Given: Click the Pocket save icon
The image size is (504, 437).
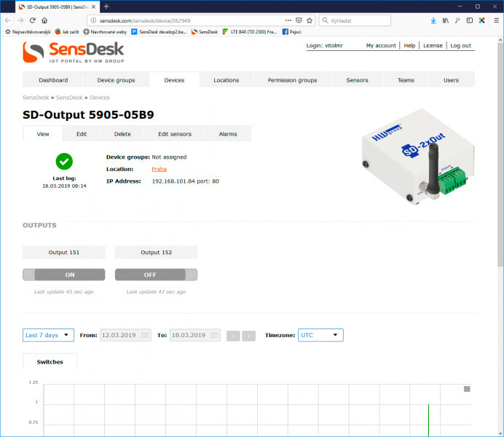Looking at the screenshot, I should pyautogui.click(x=299, y=20).
